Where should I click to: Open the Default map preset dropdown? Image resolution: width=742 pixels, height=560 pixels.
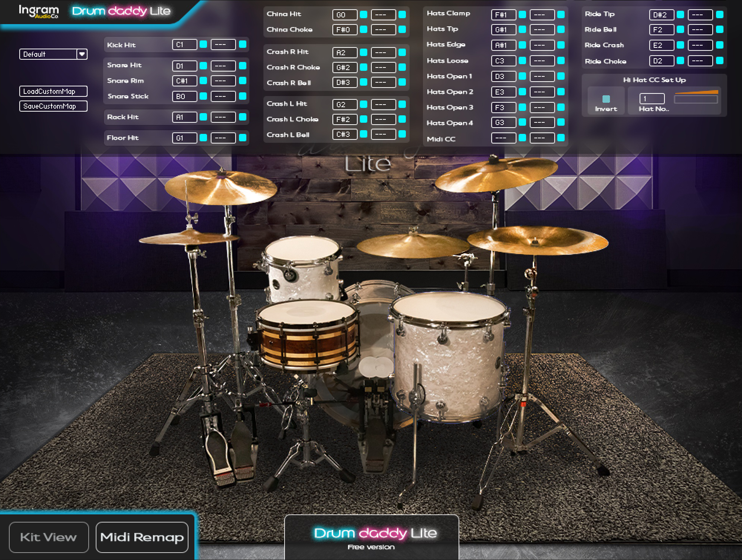(x=82, y=54)
